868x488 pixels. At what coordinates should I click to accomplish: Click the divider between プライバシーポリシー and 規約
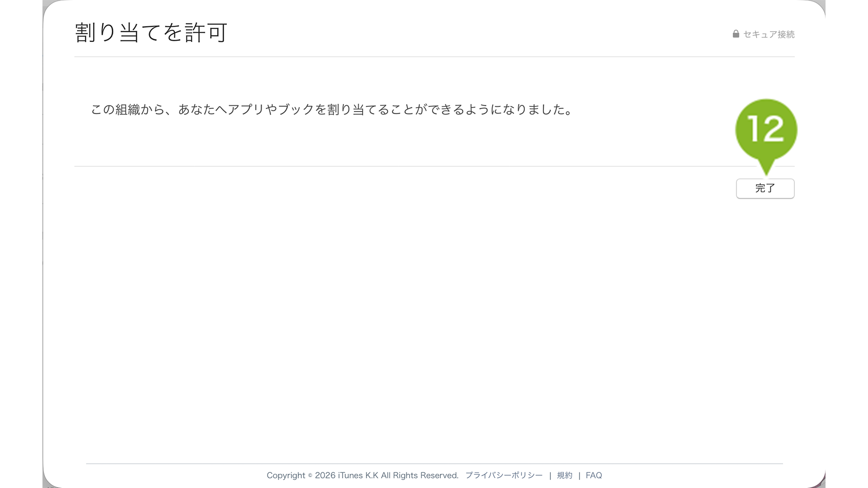[x=550, y=475]
